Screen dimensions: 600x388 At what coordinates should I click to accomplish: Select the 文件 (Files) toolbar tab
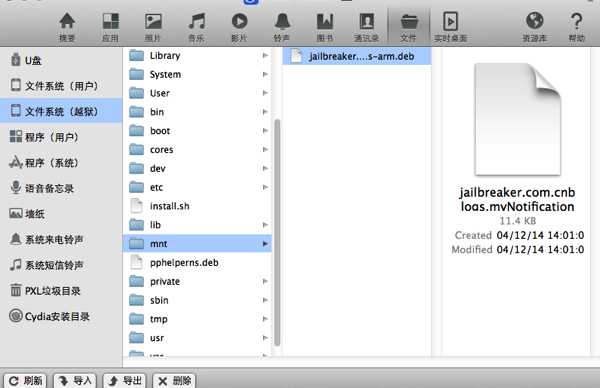409,27
